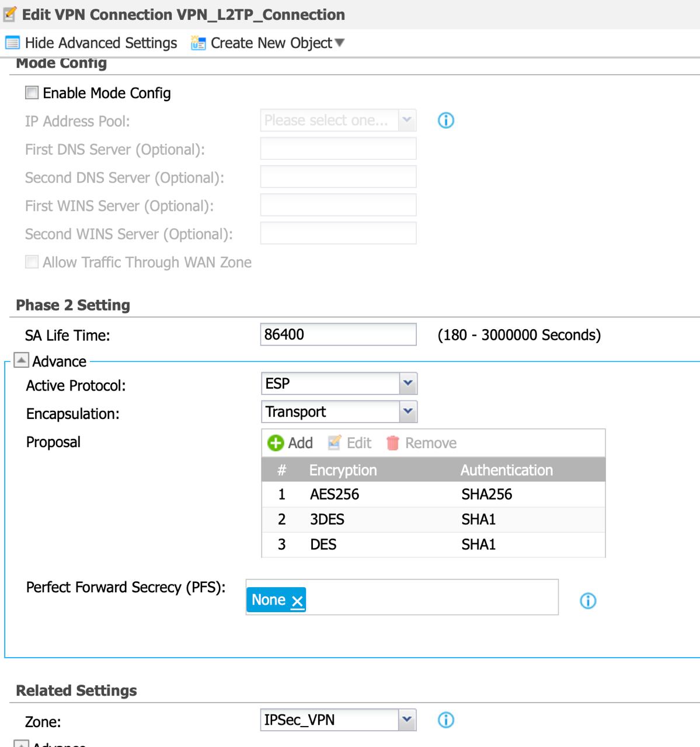
Task: Remove the None PFS tag via X
Action: [x=297, y=601]
